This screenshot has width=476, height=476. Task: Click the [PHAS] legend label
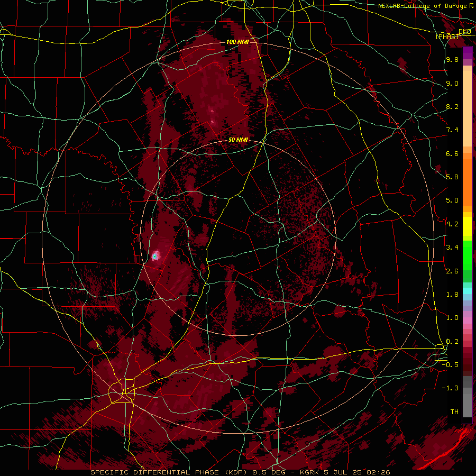pos(447,36)
